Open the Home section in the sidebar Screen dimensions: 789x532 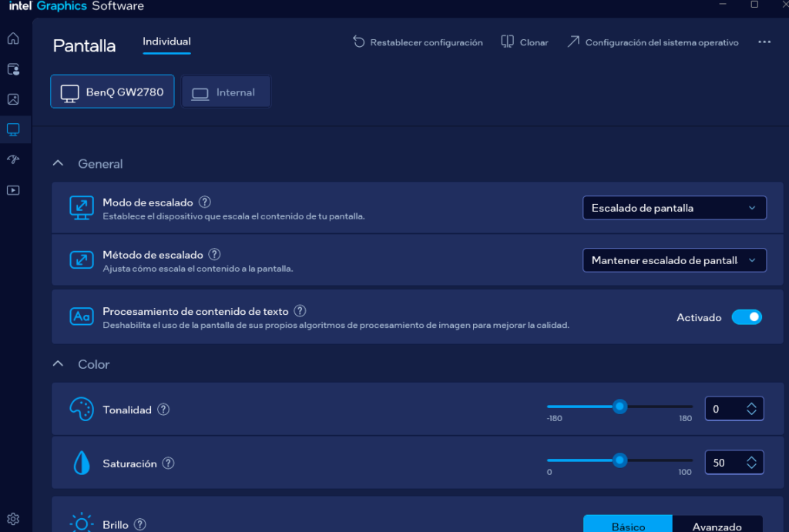[x=12, y=38]
